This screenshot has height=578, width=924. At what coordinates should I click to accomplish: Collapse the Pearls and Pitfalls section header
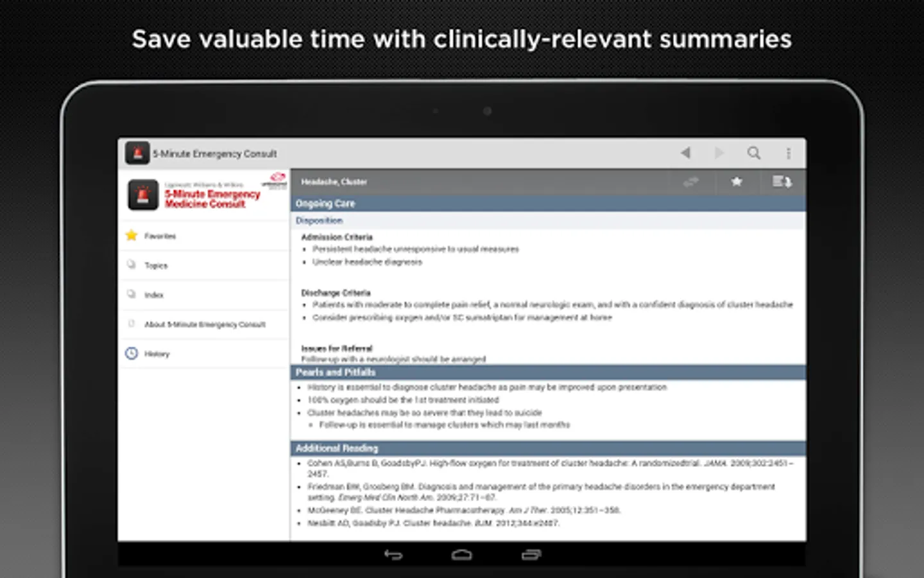549,372
